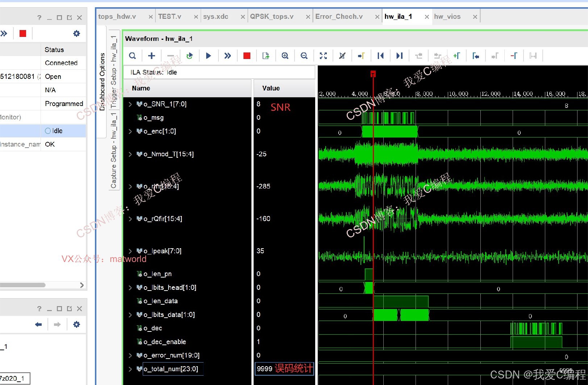Select the o_len_data signal row

coord(187,301)
